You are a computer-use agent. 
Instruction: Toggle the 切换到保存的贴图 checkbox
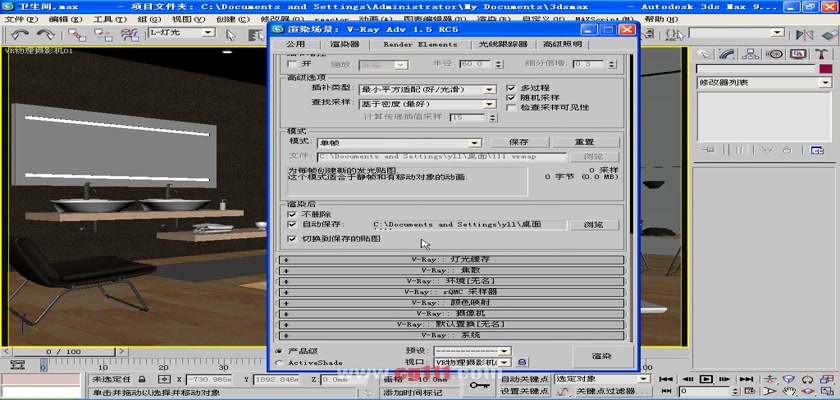pos(292,238)
